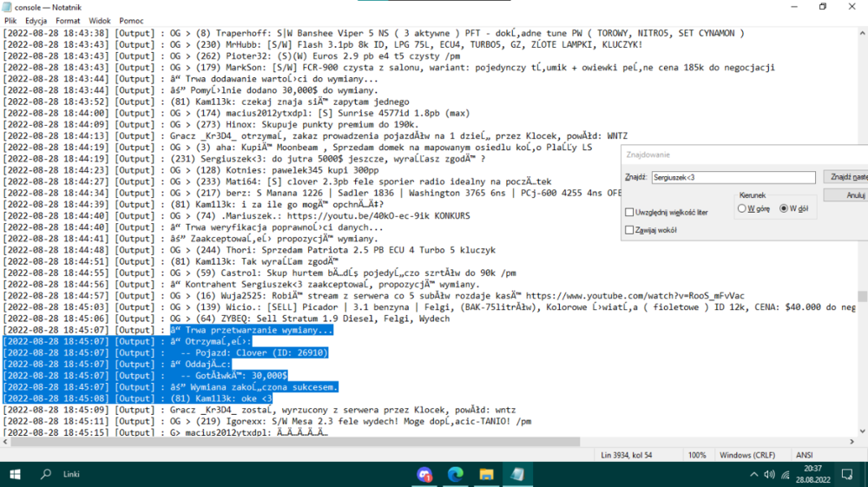Click vertical scrollbar up arrow
The width and height of the screenshot is (868, 487).
(863, 33)
